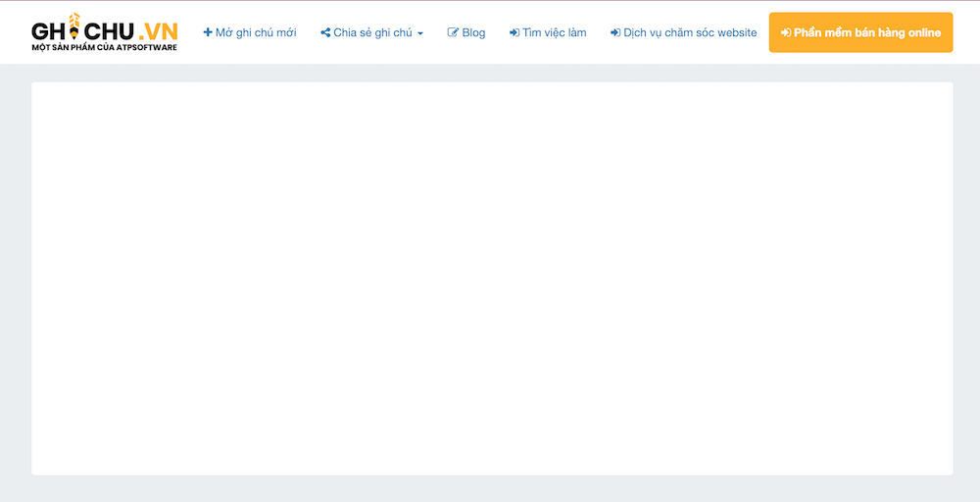Click the Phần mềm bán hàng online button
Viewport: 980px width, 502px height.
pyautogui.click(x=860, y=32)
